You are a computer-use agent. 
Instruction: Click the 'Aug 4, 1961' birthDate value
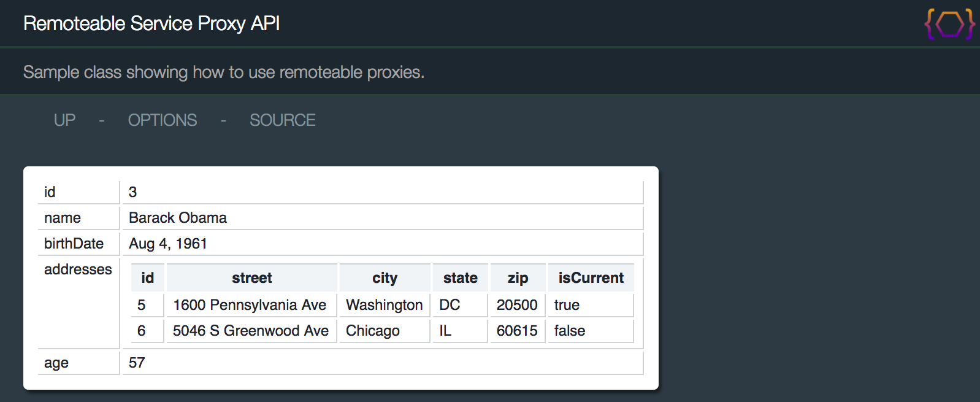(x=168, y=244)
